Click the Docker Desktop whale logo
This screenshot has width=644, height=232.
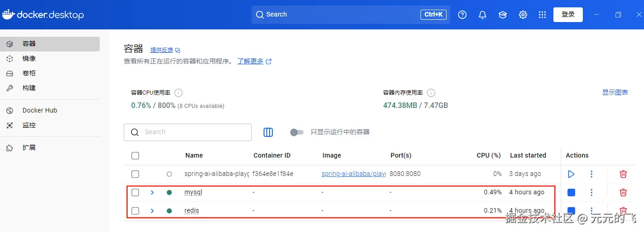(x=8, y=15)
